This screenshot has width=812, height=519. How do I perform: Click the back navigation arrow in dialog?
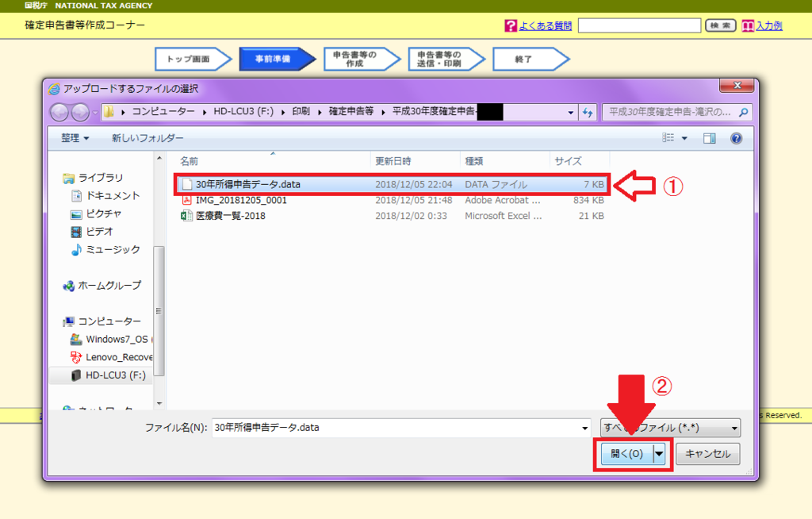tap(59, 112)
